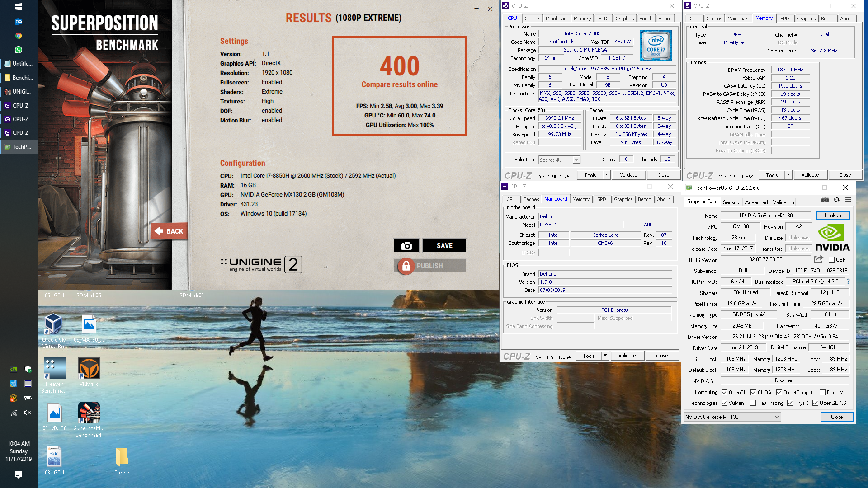Viewport: 868px width, 488px height.
Task: Click the BIOS export share icon in GPU-Z
Action: pyautogui.click(x=818, y=259)
